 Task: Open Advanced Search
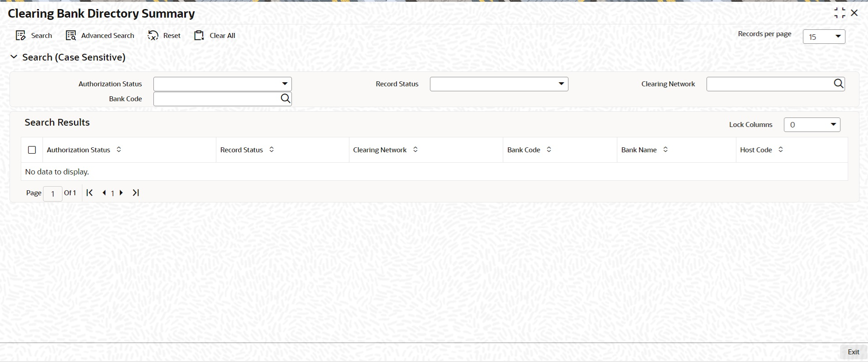pos(100,36)
